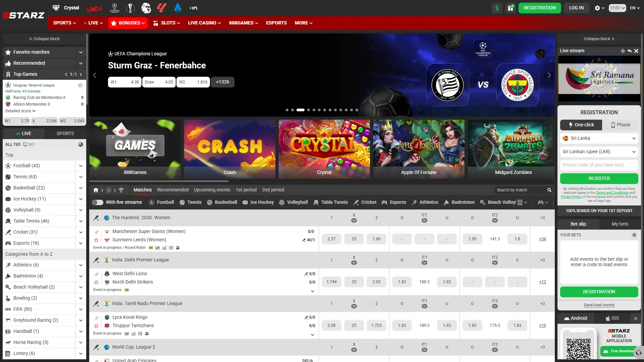Open the Crash game thumbnail
The width and height of the screenshot is (644, 362).
pyautogui.click(x=230, y=149)
